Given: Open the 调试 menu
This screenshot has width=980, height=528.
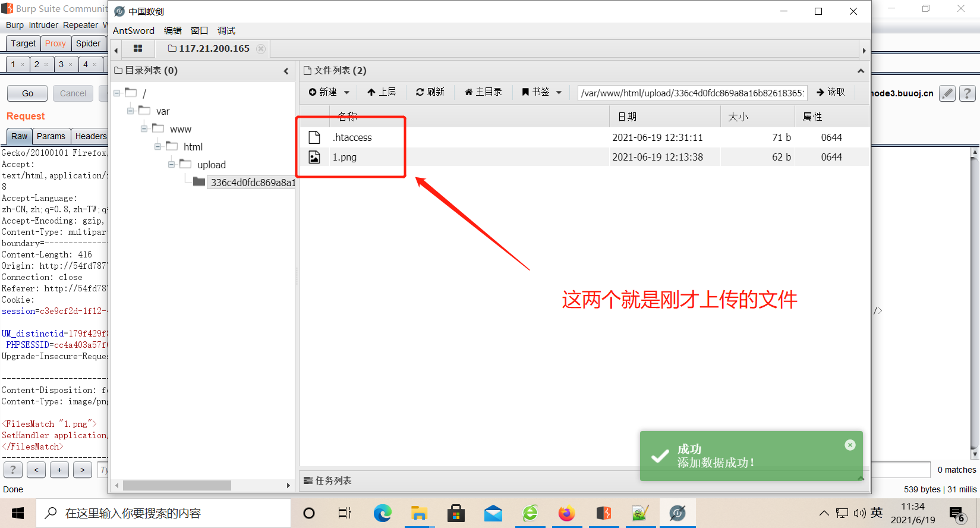Looking at the screenshot, I should coord(226,30).
